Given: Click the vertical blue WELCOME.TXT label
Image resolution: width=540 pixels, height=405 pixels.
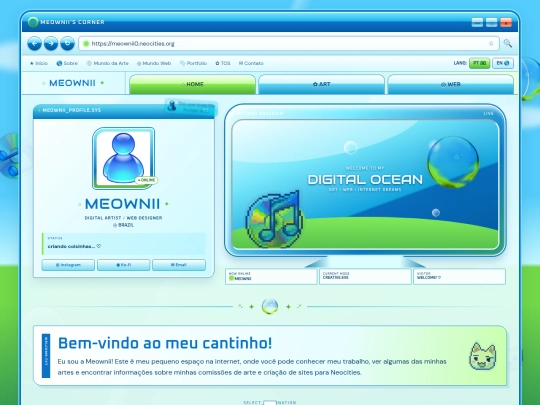Looking at the screenshot, I should (x=46, y=355).
